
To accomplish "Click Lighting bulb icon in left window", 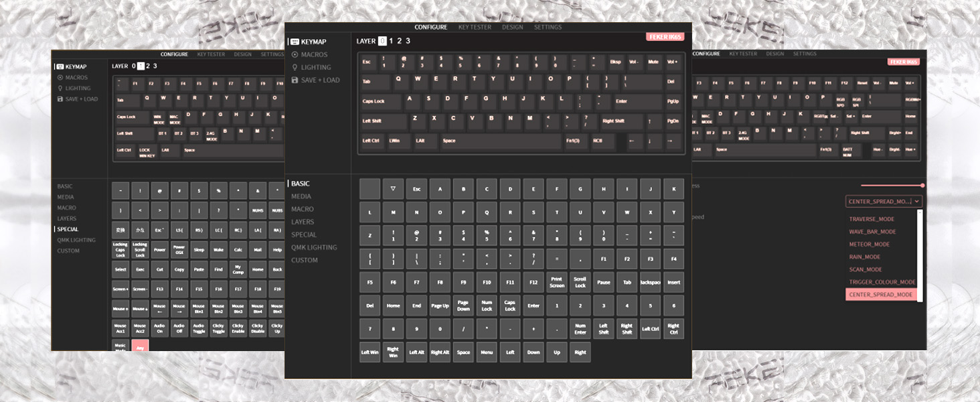I will click(60, 88).
